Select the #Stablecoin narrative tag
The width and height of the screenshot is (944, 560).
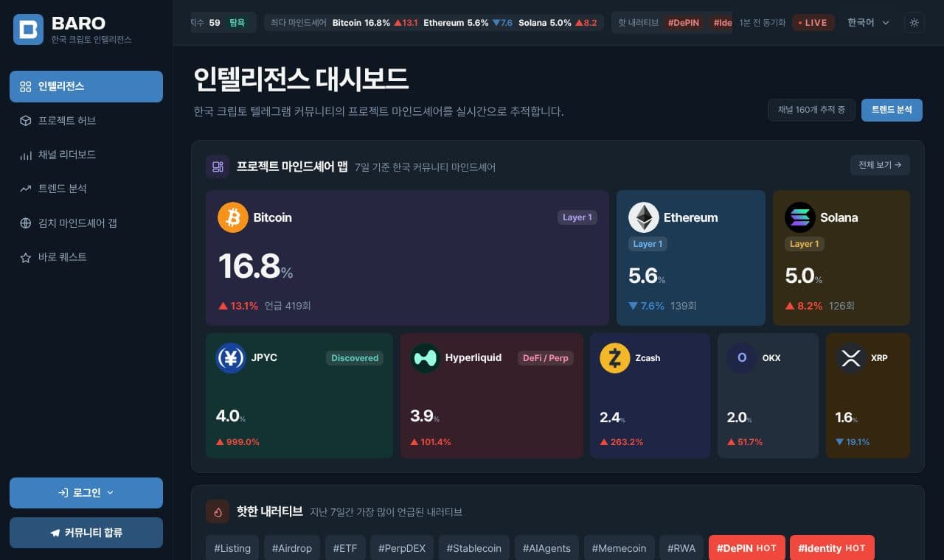[x=473, y=548]
